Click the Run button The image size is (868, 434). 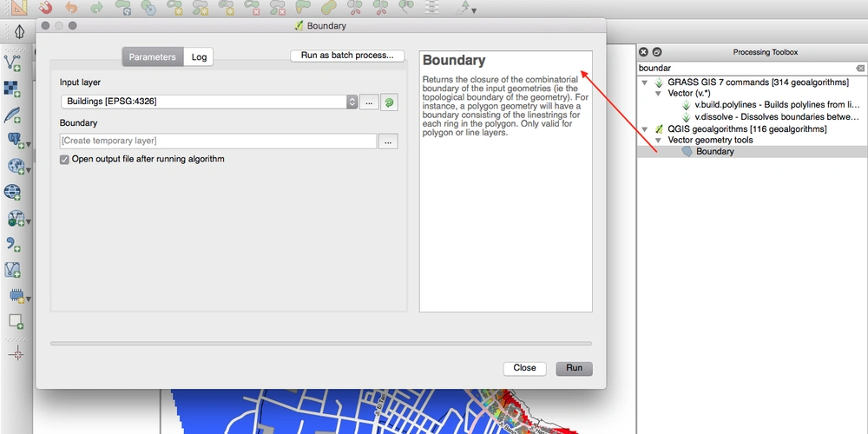574,368
